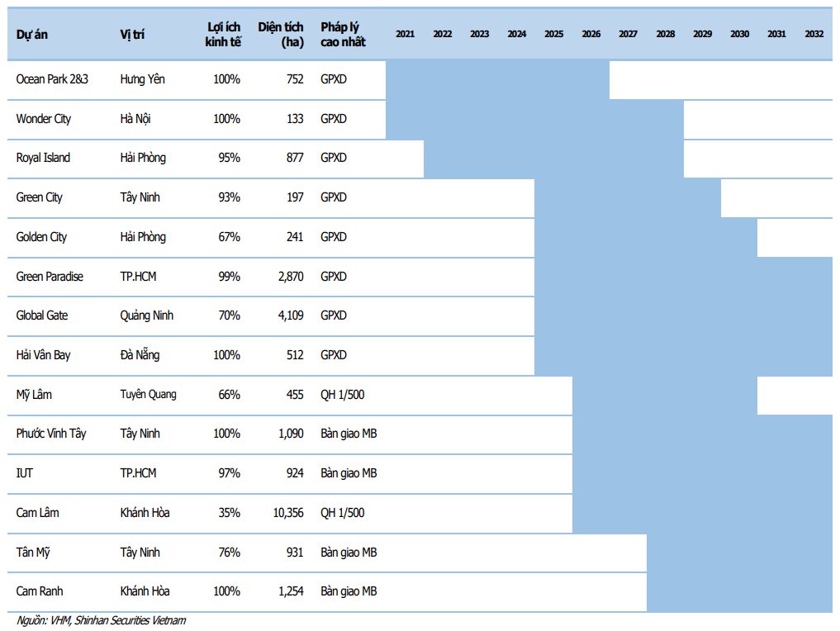Select the Wonder City row label

44,119
